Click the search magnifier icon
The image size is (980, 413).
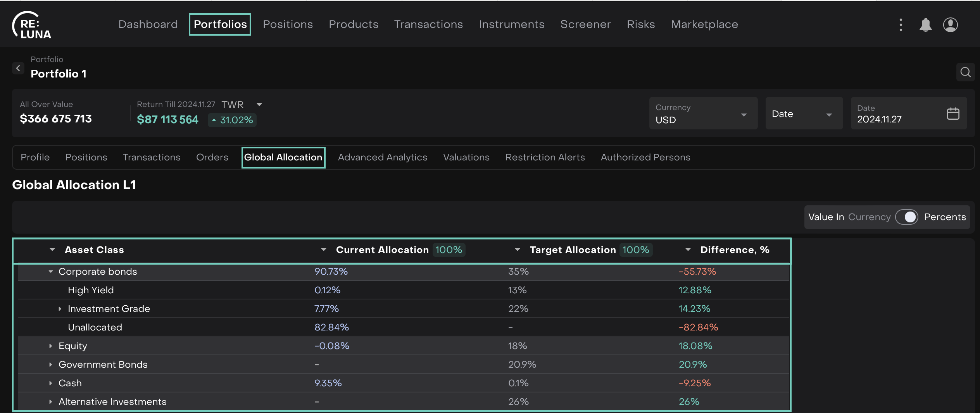(x=965, y=72)
